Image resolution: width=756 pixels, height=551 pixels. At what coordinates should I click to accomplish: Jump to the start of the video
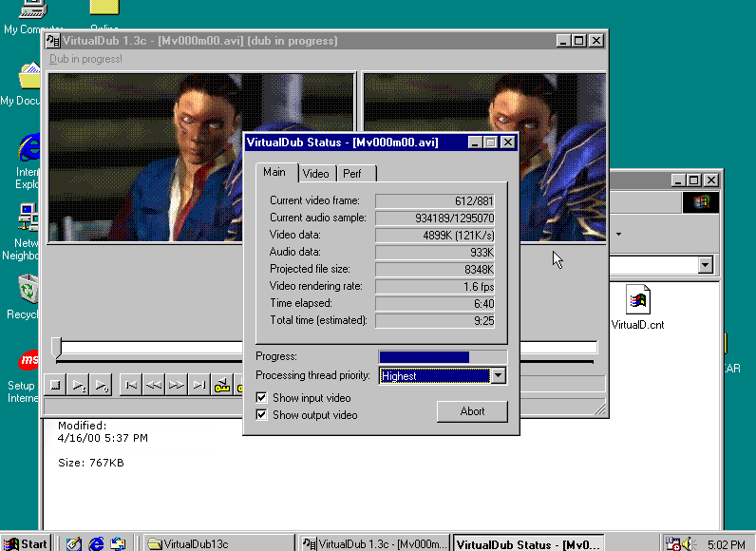131,385
